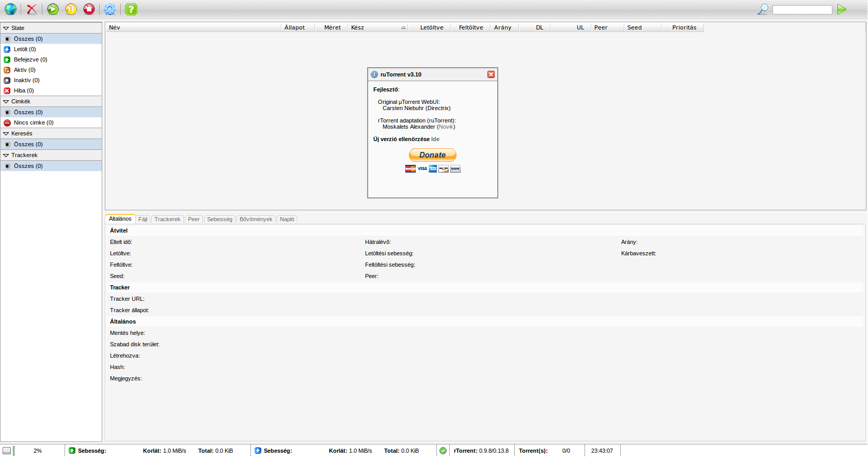Click the 2% disk usage meter
868x461 pixels.
(x=38, y=451)
